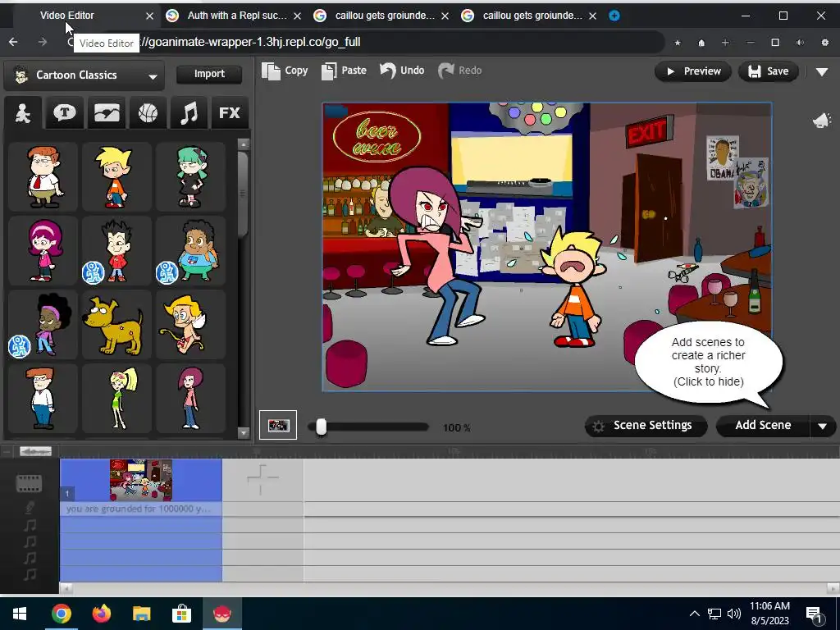Open Microsoft Store from the taskbar
The image size is (840, 630).
point(181,614)
